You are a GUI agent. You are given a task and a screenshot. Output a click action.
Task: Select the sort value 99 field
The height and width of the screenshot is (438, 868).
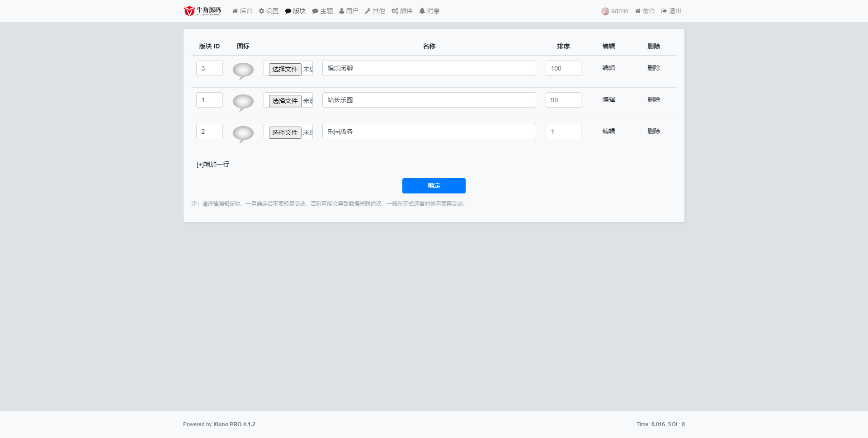(x=563, y=100)
